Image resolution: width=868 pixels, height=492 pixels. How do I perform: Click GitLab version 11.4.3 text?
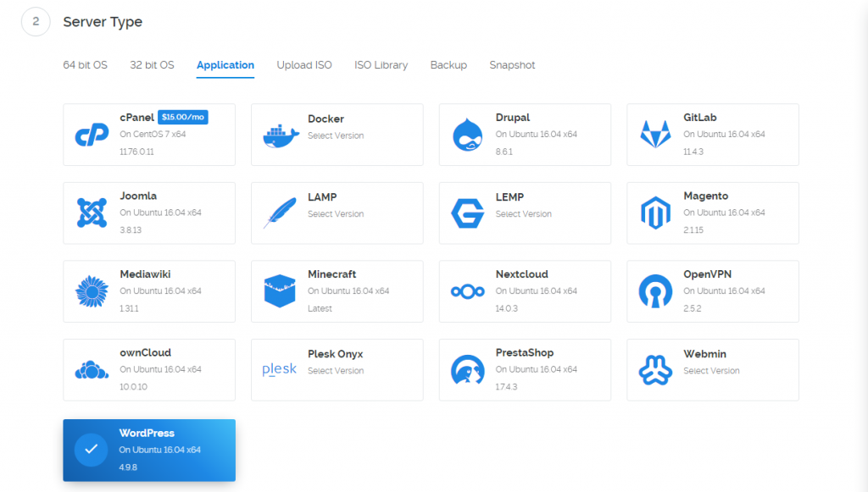[693, 152]
